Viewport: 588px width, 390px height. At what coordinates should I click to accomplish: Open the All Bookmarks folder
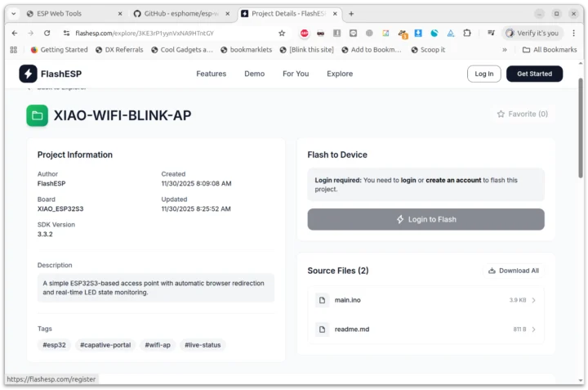(x=550, y=50)
